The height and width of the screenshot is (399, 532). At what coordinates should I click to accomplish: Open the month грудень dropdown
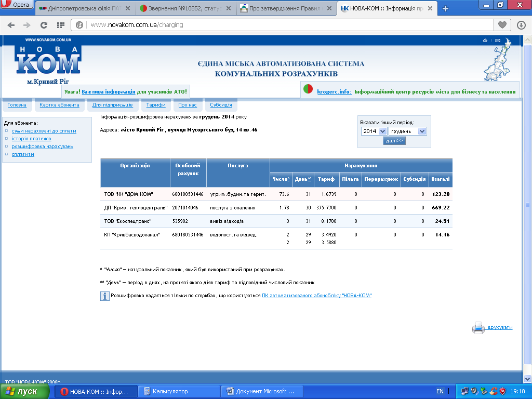pos(407,131)
